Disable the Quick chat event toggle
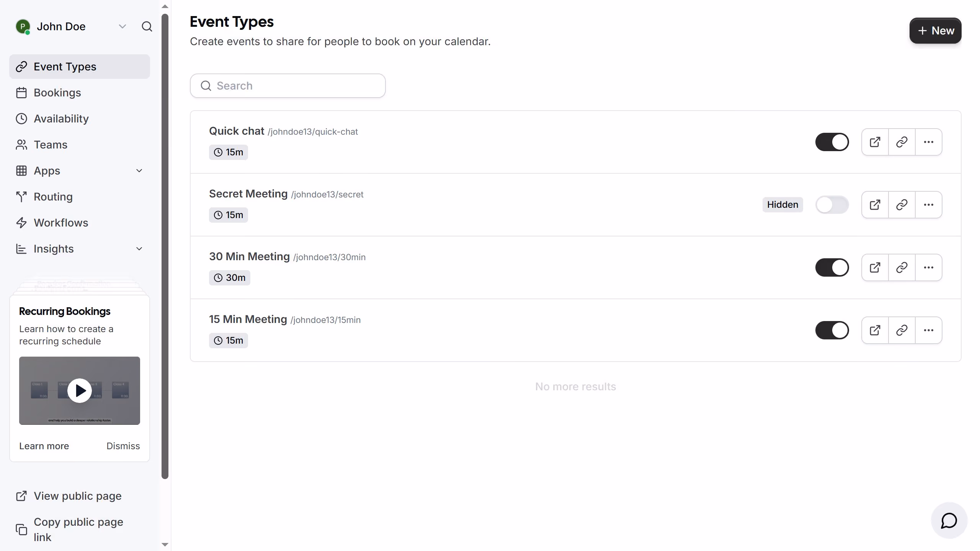The image size is (980, 551). pos(832,142)
